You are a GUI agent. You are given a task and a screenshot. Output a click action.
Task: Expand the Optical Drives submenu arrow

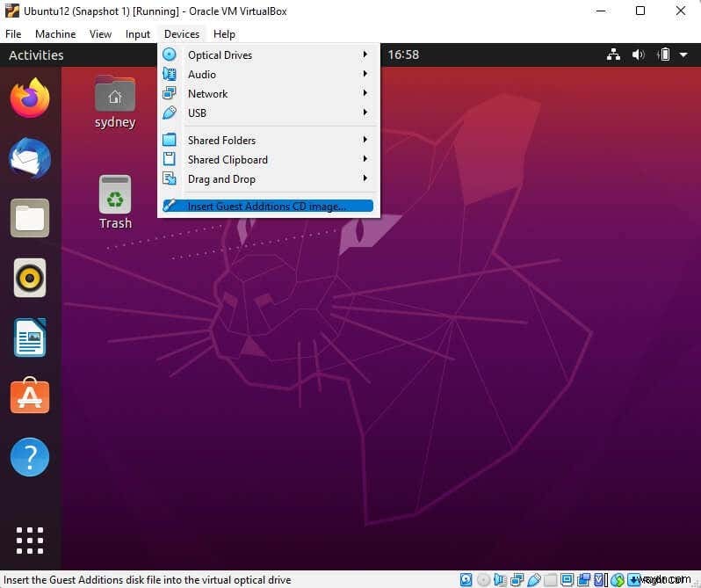(x=365, y=54)
